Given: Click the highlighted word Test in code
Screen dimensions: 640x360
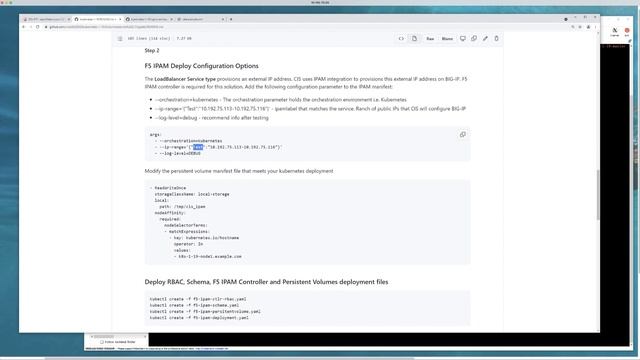Looking at the screenshot, I should 198,147.
